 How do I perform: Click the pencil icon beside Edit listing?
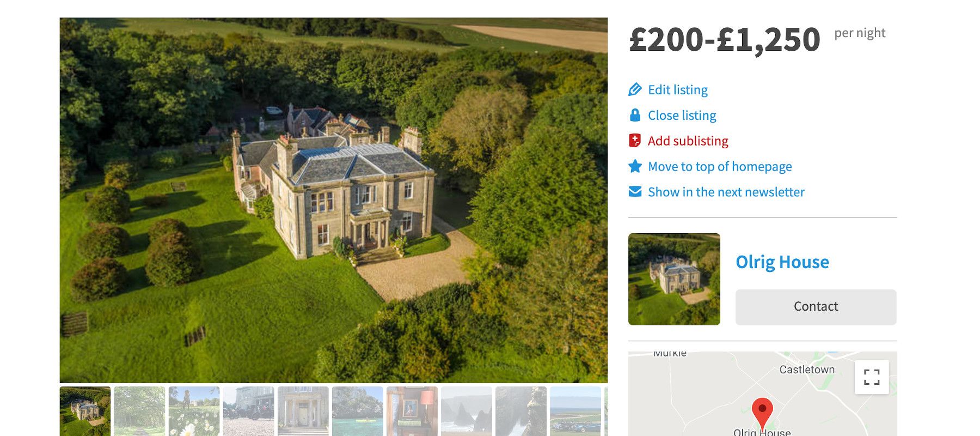point(635,89)
